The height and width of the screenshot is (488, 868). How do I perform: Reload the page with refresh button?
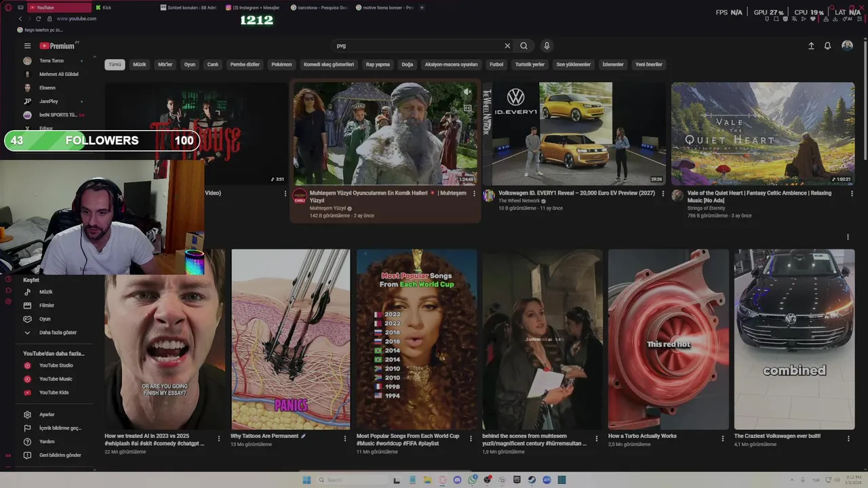[x=38, y=18]
